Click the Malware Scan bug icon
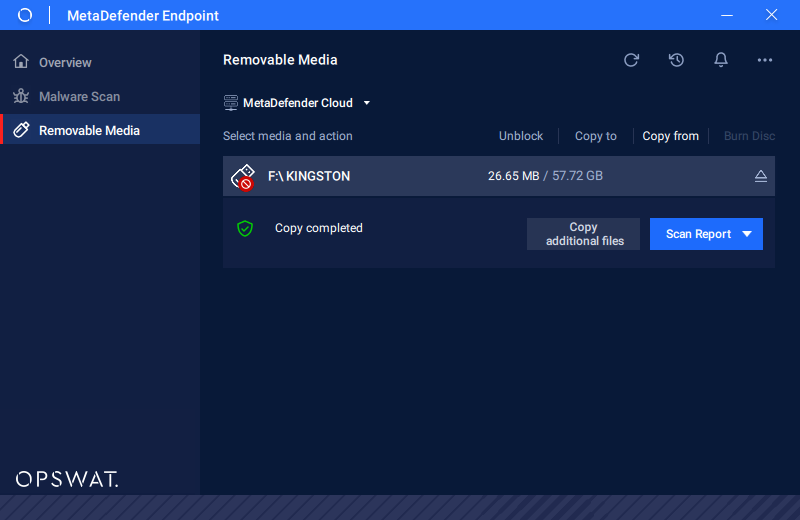Image resolution: width=800 pixels, height=520 pixels. (x=21, y=96)
